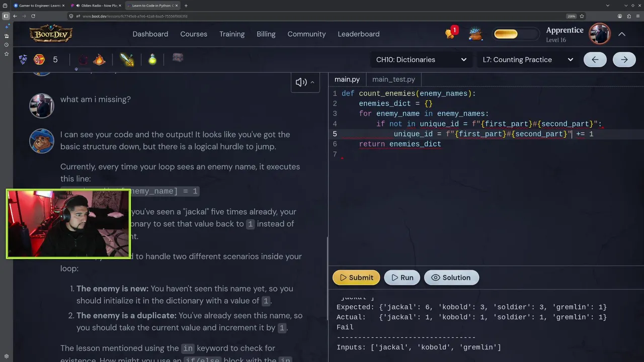Click the 'what am i missing?' chat message
Screen dimensions: 644x362
(96, 100)
